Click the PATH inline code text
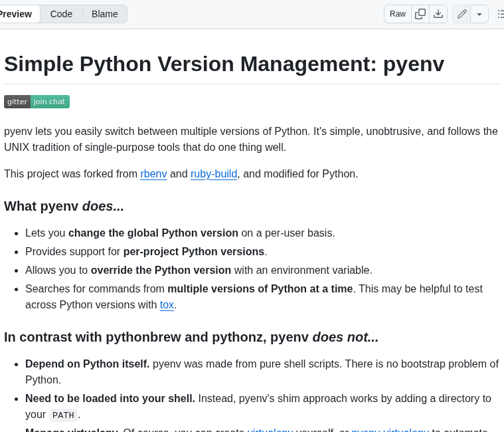This screenshot has width=504, height=432. (63, 415)
